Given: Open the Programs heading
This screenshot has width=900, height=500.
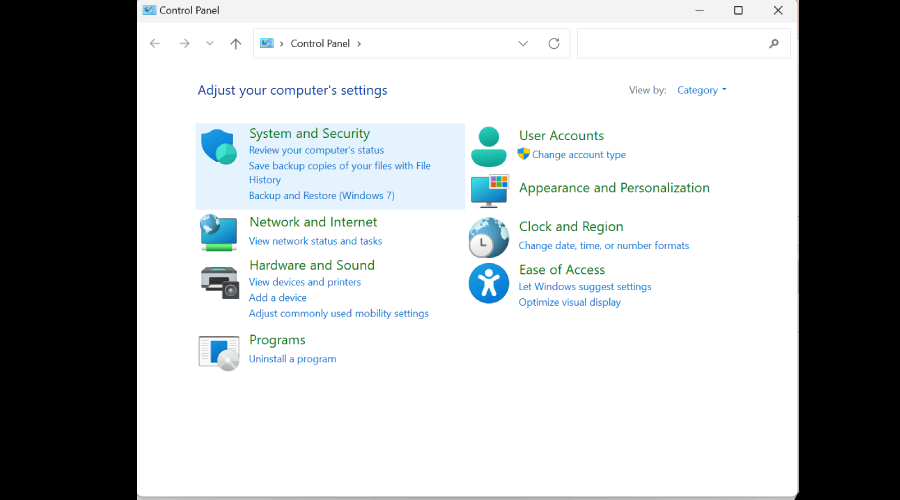Looking at the screenshot, I should [277, 340].
